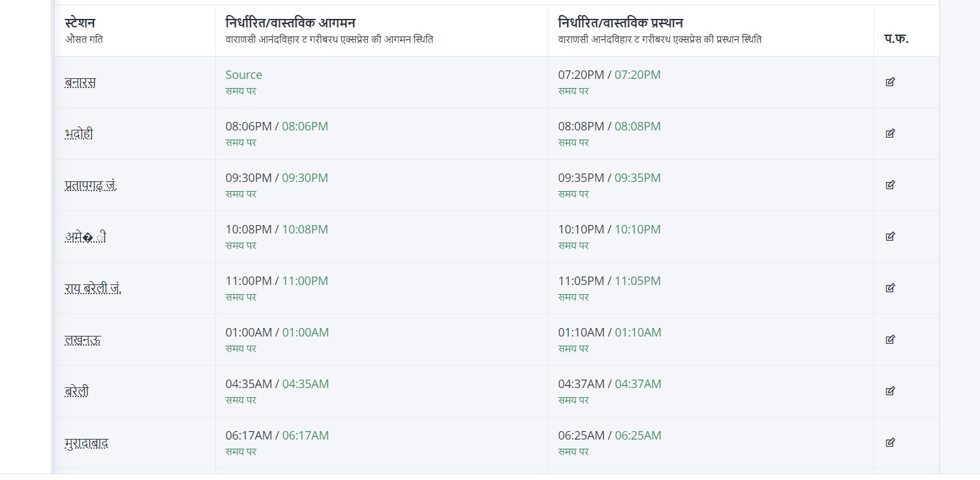980x480 pixels.
Task: Open the बरेली station link
Action: [x=77, y=391]
